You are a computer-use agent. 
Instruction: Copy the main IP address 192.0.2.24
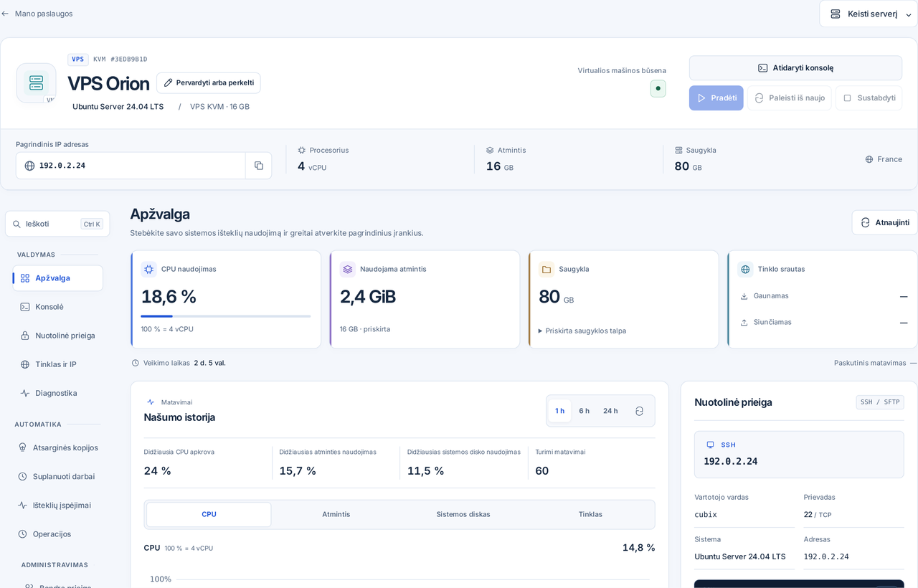[x=258, y=166]
